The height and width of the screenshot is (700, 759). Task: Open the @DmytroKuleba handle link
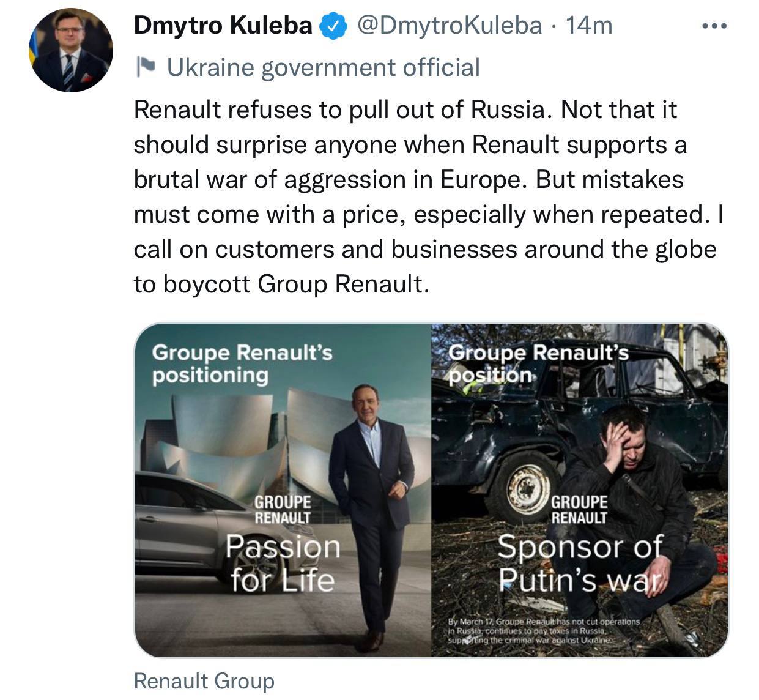[x=449, y=26]
